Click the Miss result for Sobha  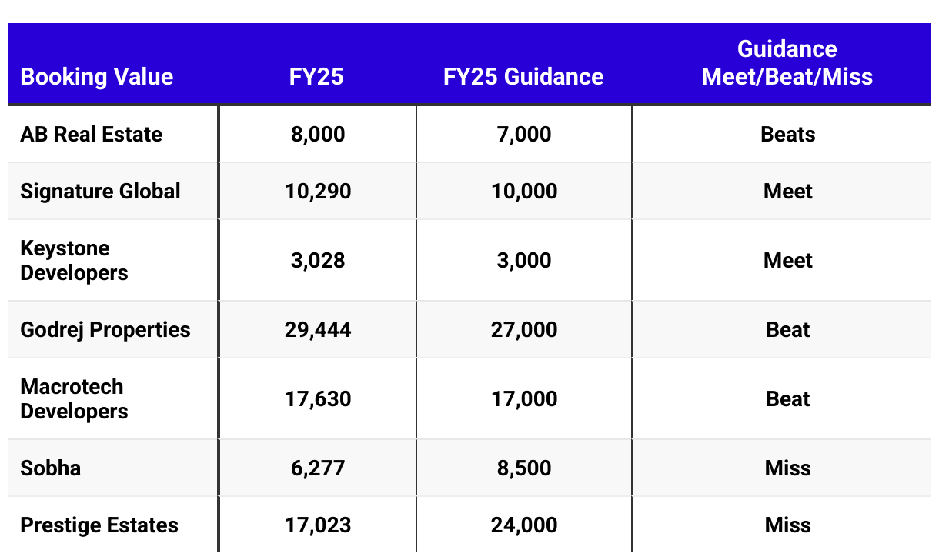788,468
